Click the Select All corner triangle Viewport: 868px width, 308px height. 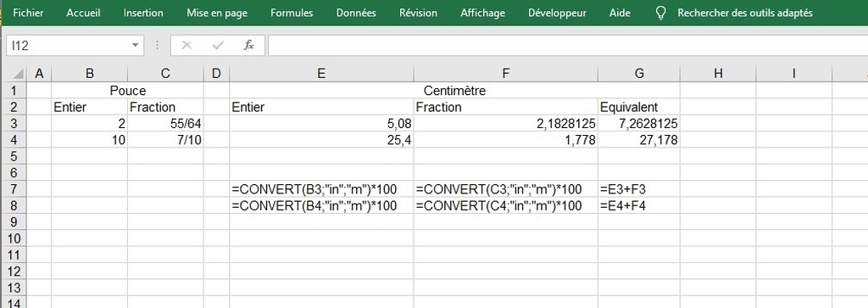tap(18, 73)
